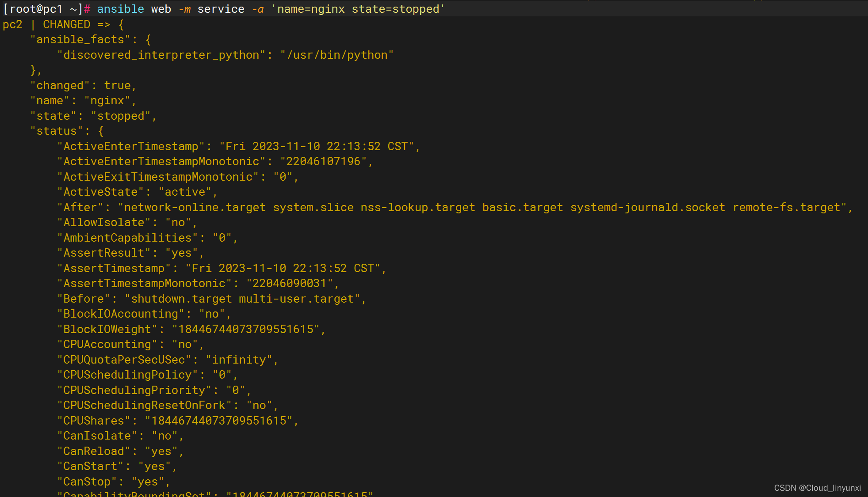Click the AssertTimestampMonotonic number value

[x=289, y=283]
